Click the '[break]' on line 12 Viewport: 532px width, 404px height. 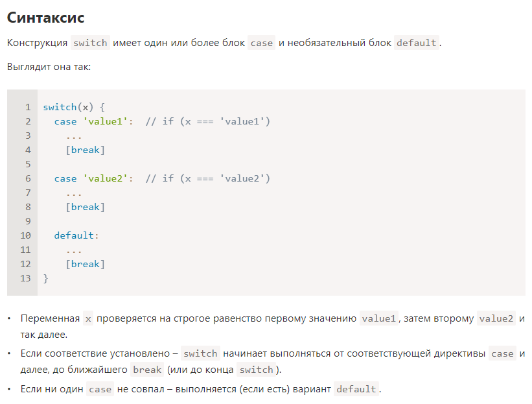85,264
